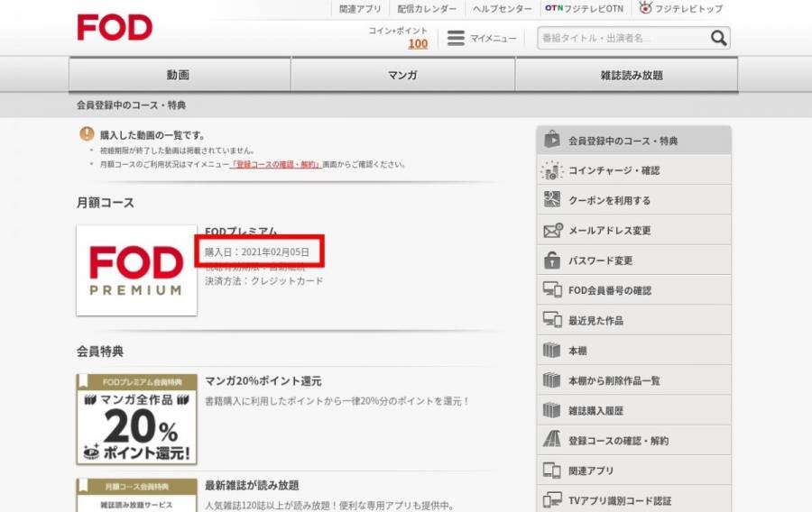Screen dimensions: 812x512
Task: Click the coupon icon in sidebar
Action: 552,199
